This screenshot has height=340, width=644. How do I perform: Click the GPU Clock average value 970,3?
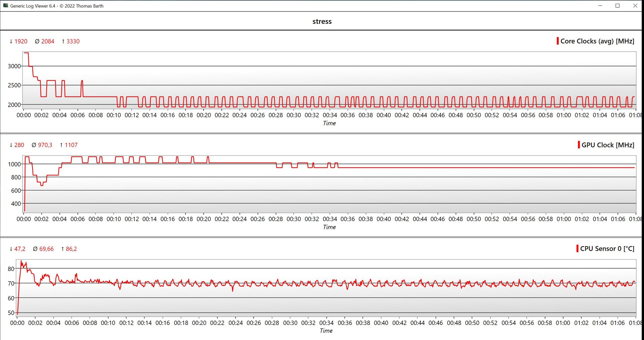(x=45, y=145)
